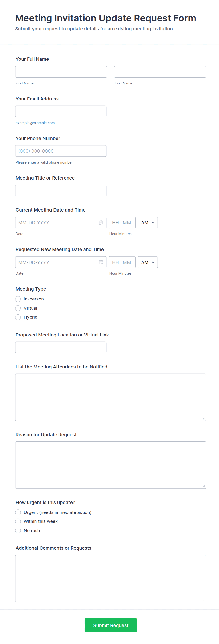Expand AM/PM dropdown for requested new time
This screenshot has height=644, width=219.
click(148, 262)
